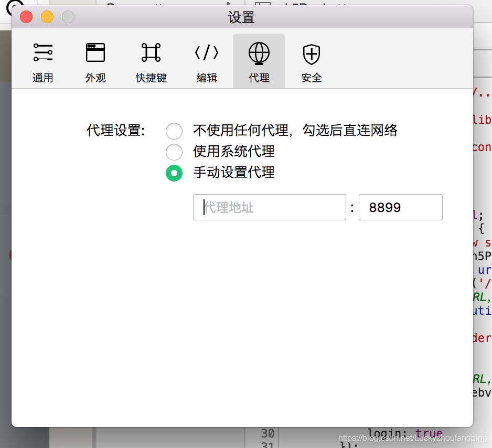Select the 快捷键 shortcut key icon
Image resolution: width=492 pixels, height=448 pixels.
point(151,52)
